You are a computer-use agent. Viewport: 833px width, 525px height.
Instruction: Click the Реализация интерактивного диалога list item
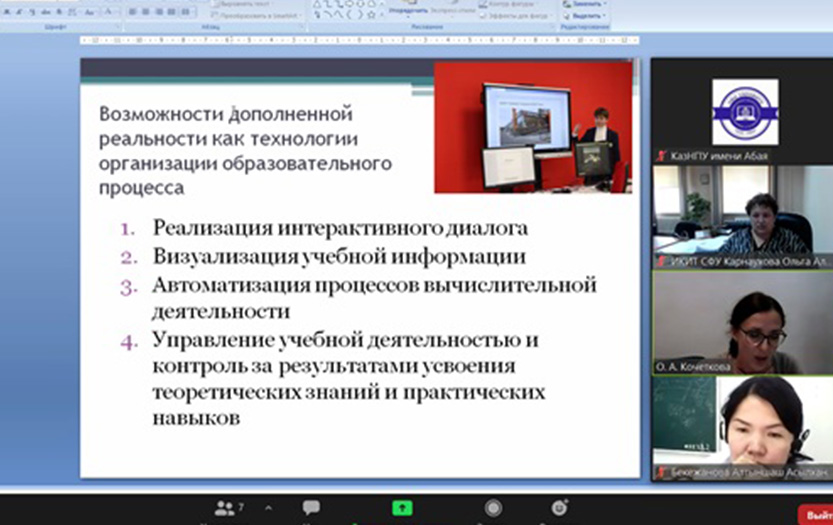(340, 228)
